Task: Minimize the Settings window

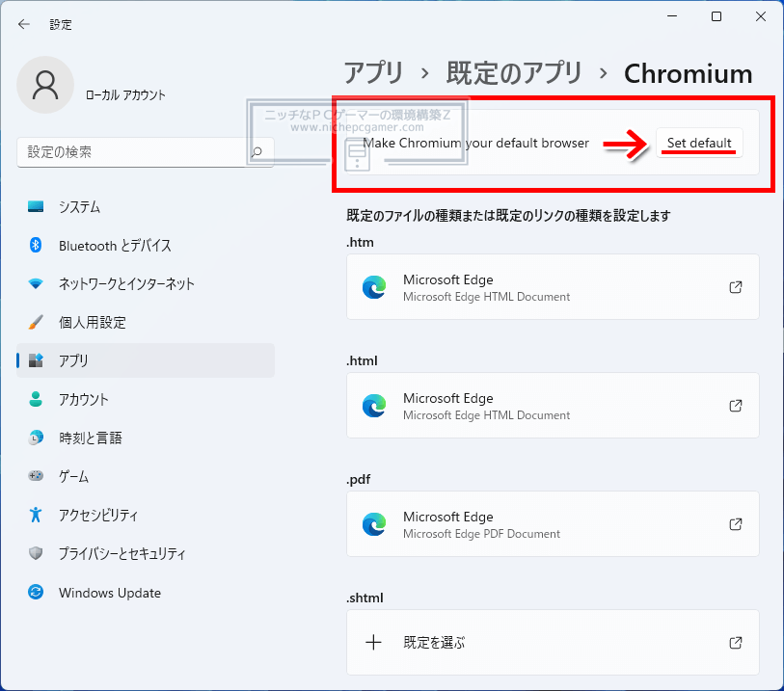Action: (672, 16)
